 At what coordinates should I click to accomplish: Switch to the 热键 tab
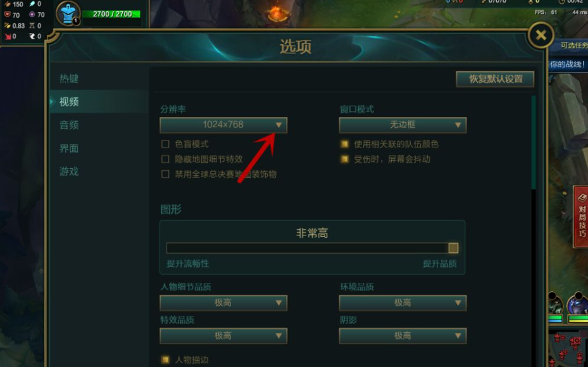(x=69, y=78)
